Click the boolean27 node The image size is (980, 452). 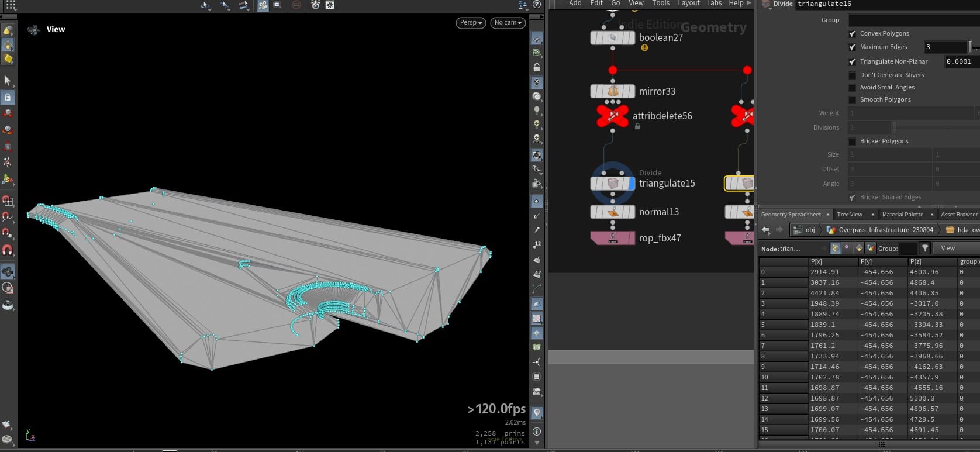click(613, 37)
